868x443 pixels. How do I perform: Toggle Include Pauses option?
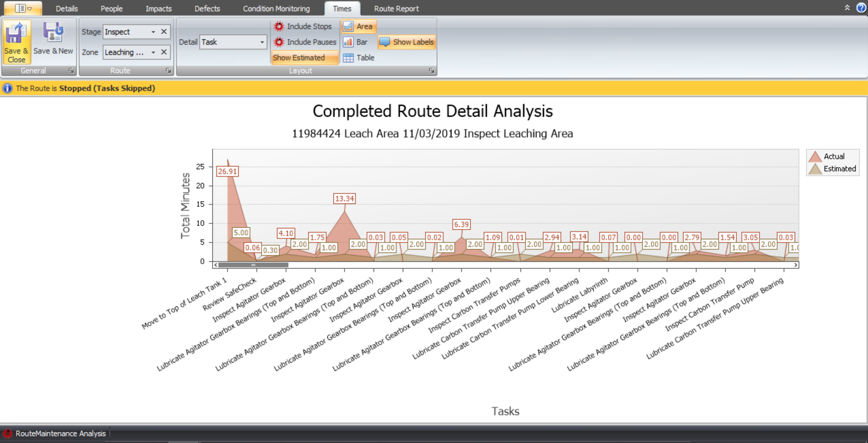(305, 42)
